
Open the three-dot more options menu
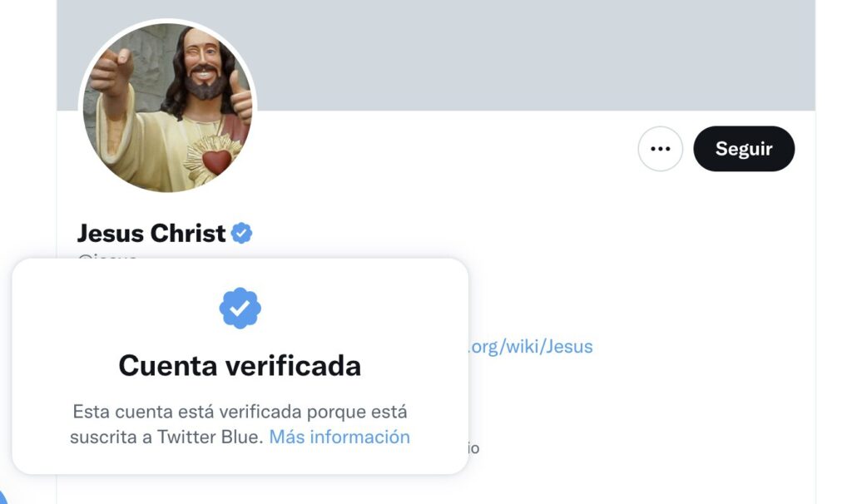click(660, 149)
